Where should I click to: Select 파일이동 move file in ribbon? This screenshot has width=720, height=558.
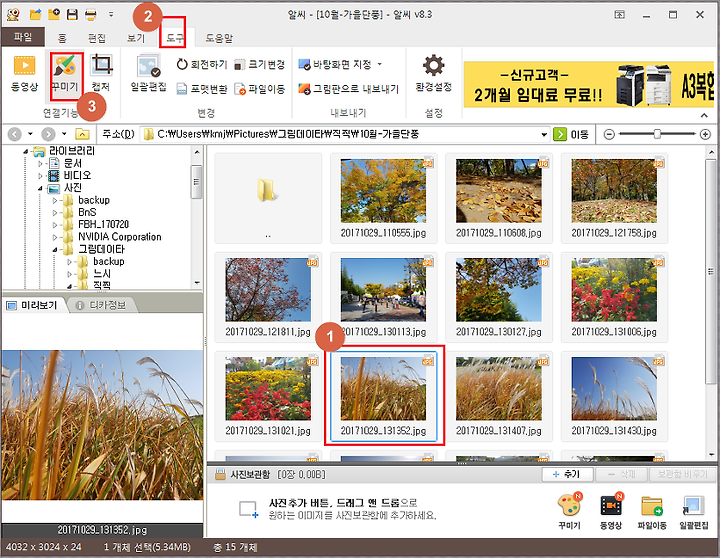pyautogui.click(x=259, y=89)
